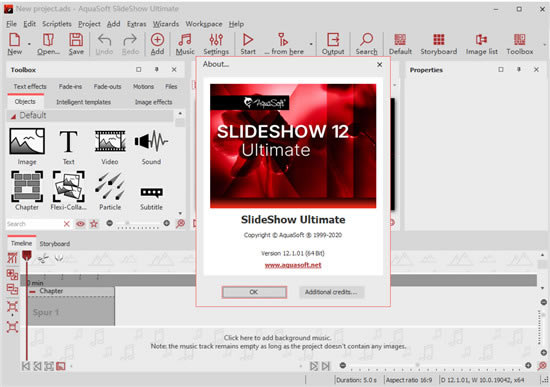Expand toolbar overflow arrow at right
Viewport: 550px width, 387px height.
(545, 45)
